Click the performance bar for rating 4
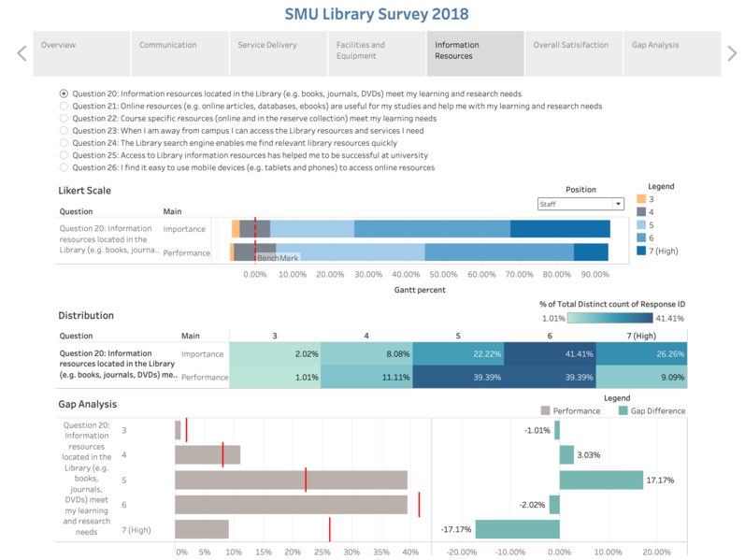 coord(208,455)
